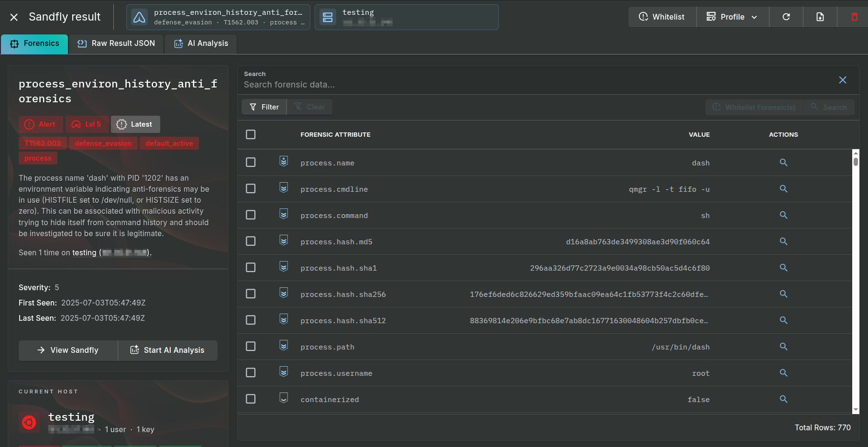Click the search magnifier for process.hash.sha256
The width and height of the screenshot is (868, 447).
(x=783, y=294)
